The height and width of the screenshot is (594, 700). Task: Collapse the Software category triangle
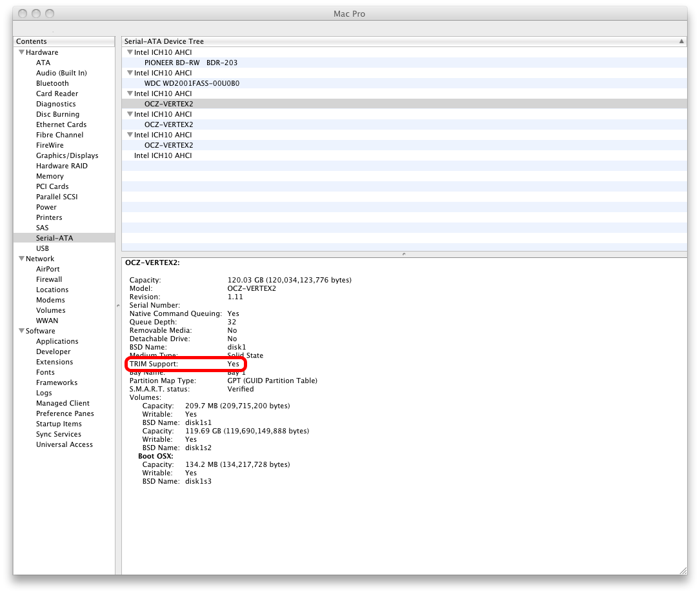[21, 331]
